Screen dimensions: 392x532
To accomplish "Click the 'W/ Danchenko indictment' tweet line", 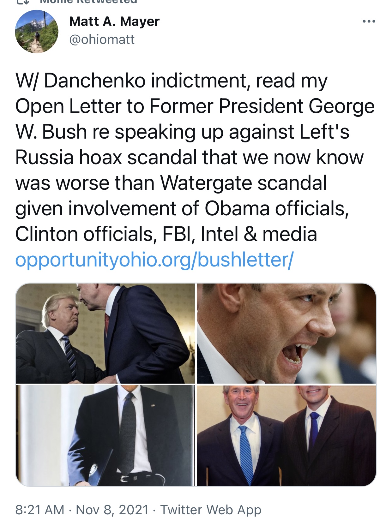I will [172, 81].
